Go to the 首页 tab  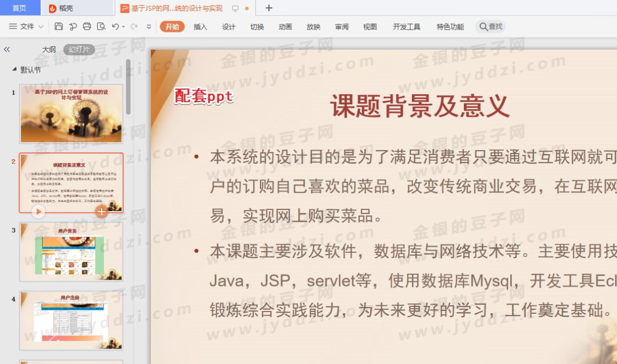19,8
